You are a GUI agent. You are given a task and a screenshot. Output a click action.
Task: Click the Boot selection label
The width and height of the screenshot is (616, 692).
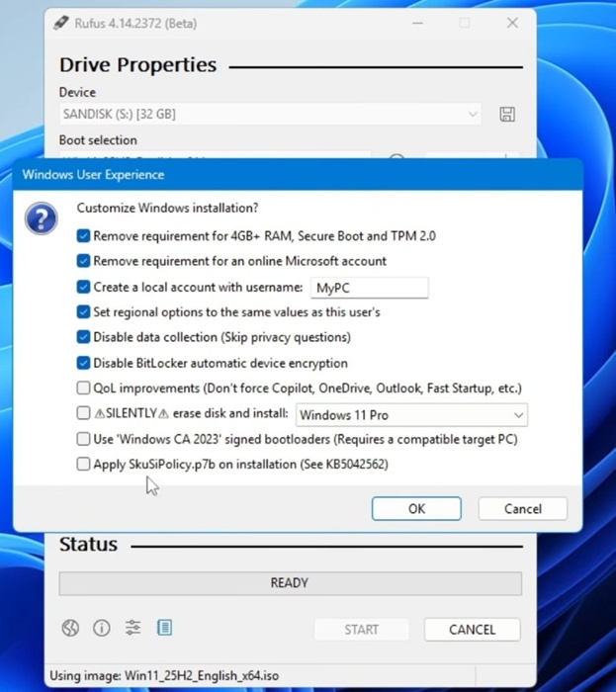point(98,140)
